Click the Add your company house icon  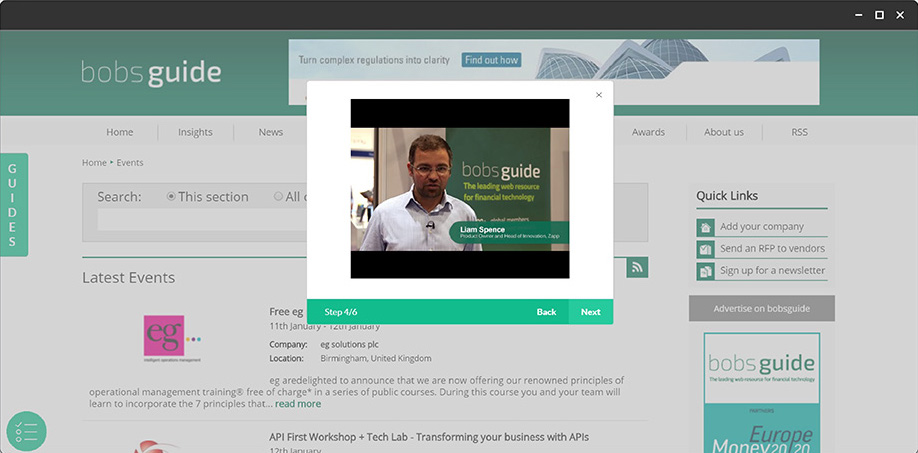click(x=705, y=228)
